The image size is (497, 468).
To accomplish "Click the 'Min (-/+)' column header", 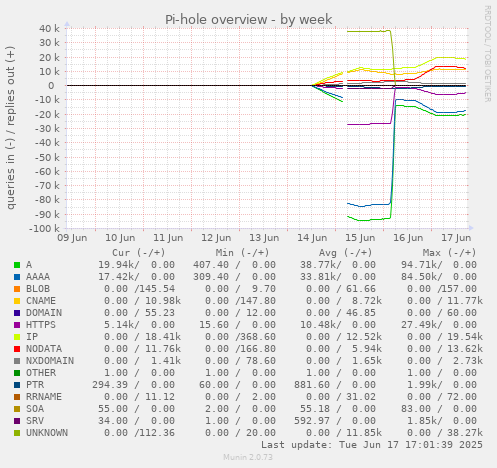I will 242,253.
